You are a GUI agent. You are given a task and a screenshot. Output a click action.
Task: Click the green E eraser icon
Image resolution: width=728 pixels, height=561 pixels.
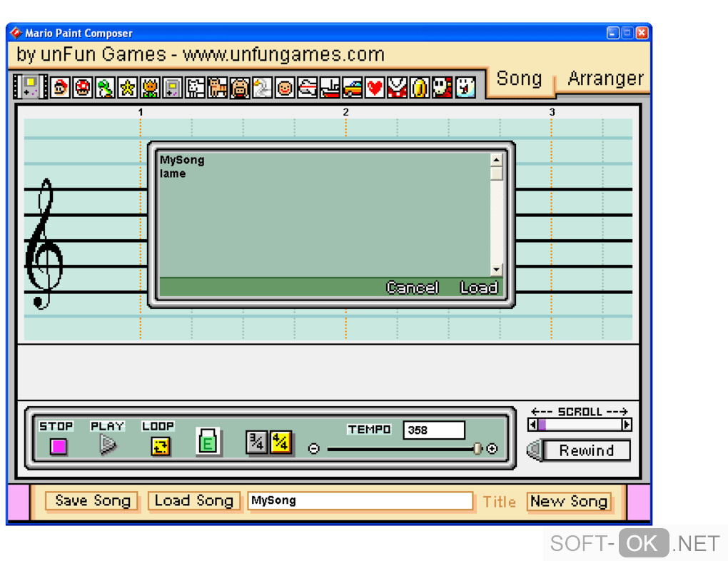point(208,442)
